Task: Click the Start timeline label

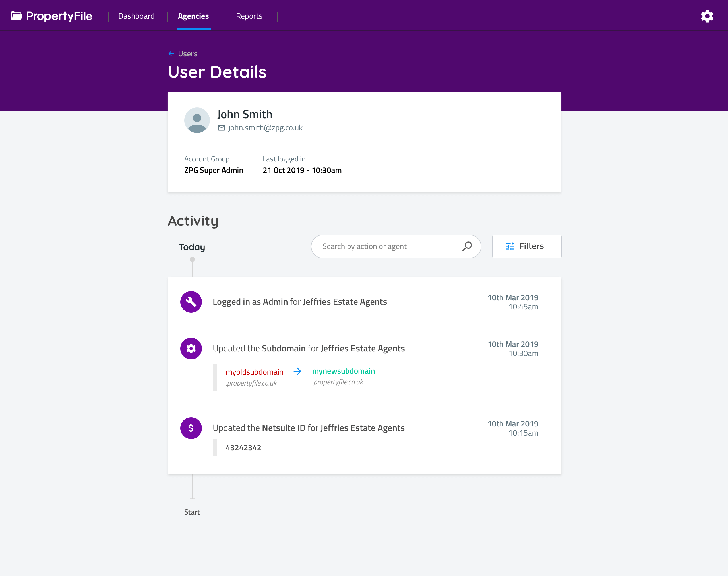Action: pos(192,512)
